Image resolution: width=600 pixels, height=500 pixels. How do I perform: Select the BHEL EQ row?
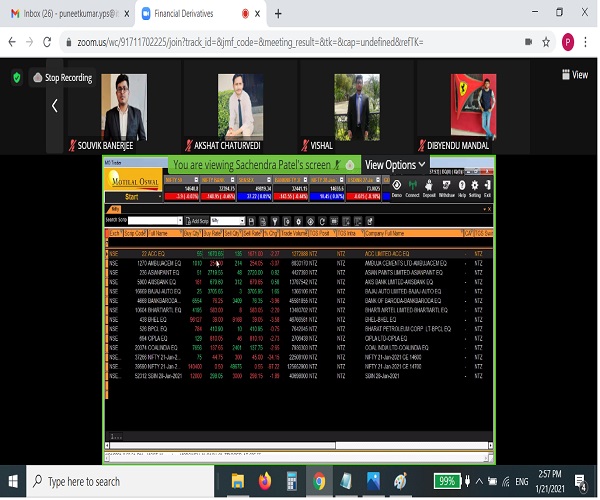click(x=299, y=319)
